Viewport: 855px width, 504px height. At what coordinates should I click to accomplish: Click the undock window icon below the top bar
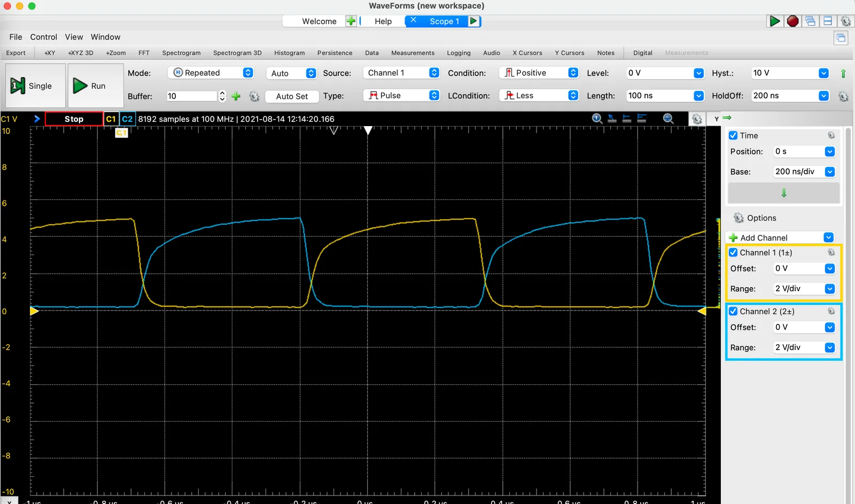click(x=841, y=37)
